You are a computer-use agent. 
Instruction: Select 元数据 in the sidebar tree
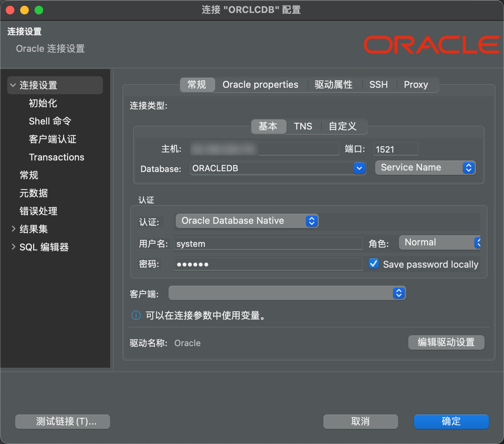click(x=33, y=193)
